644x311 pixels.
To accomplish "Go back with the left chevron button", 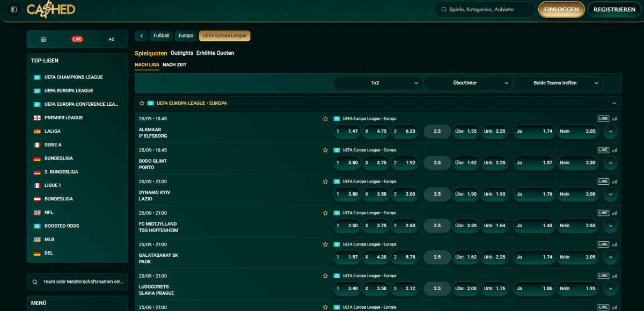I will 141,36.
